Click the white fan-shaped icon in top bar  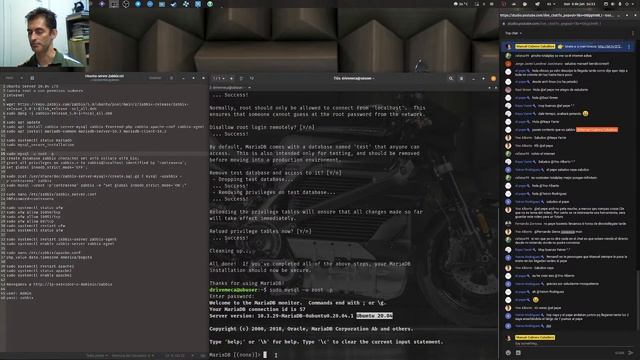[x=186, y=4]
